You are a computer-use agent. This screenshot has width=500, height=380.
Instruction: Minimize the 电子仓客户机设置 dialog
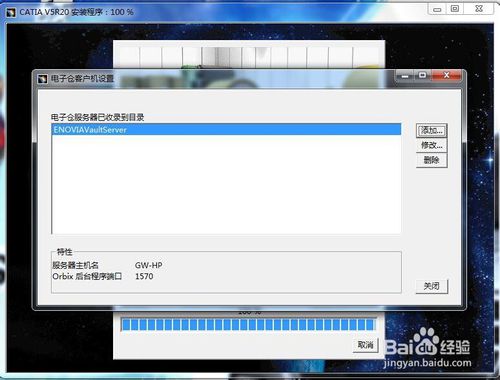coord(405,76)
